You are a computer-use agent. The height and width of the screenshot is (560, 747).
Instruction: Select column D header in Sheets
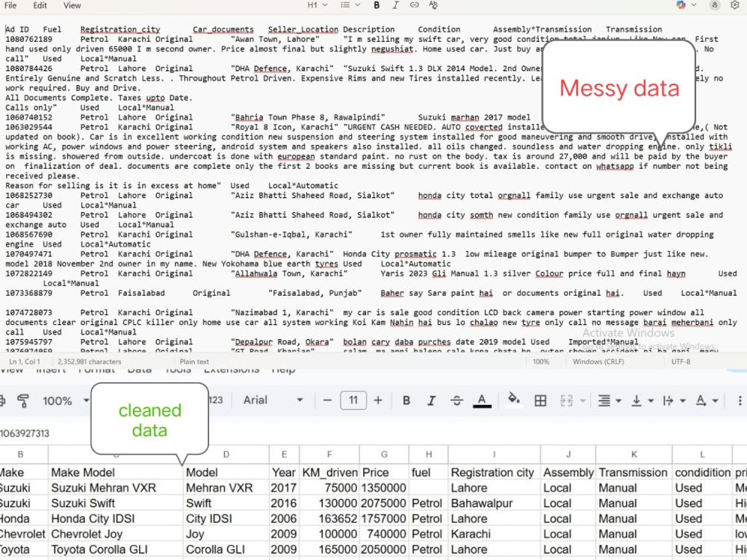(226, 454)
